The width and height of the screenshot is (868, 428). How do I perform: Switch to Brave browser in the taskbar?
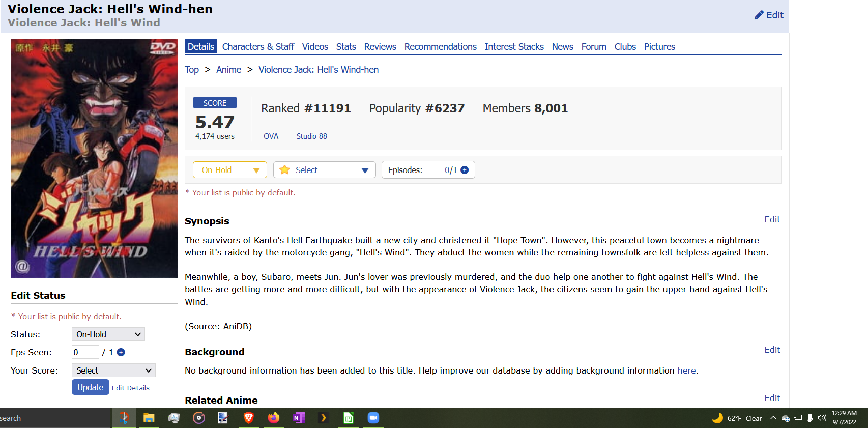(x=248, y=418)
